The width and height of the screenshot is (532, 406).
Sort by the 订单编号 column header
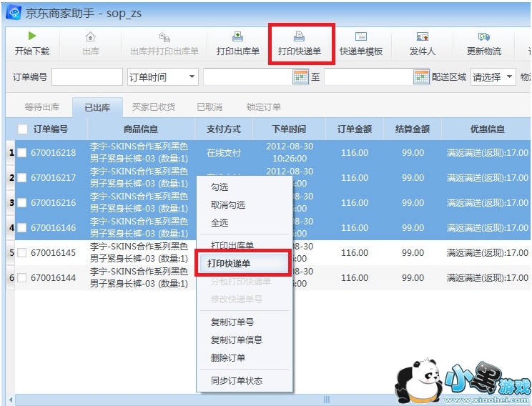[x=51, y=129]
